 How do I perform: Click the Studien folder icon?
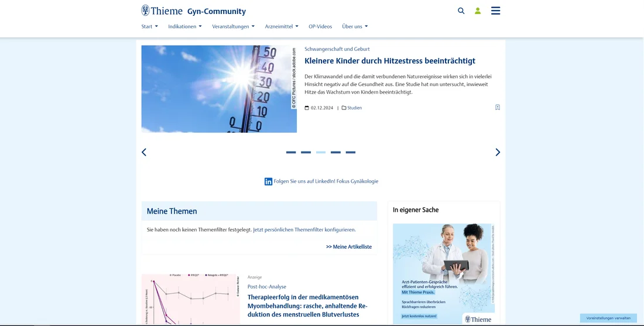point(344,108)
